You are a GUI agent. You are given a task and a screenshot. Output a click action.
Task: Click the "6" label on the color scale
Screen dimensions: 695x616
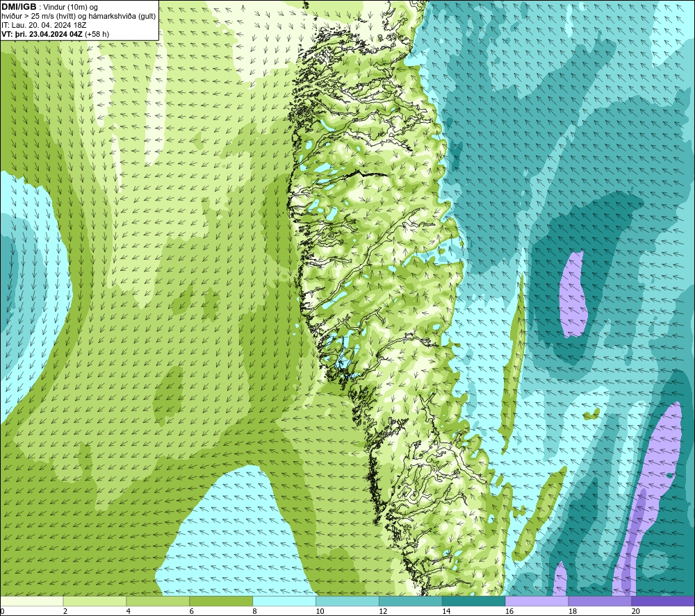(x=192, y=611)
